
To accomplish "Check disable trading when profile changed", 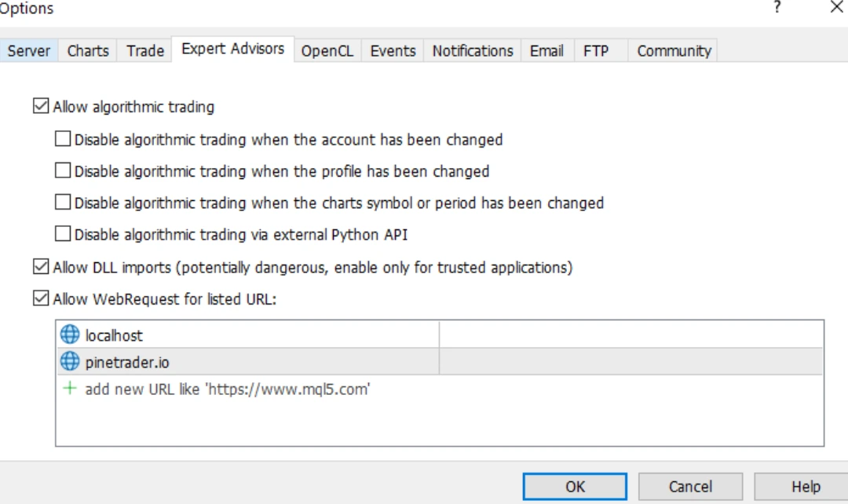I will click(x=63, y=171).
